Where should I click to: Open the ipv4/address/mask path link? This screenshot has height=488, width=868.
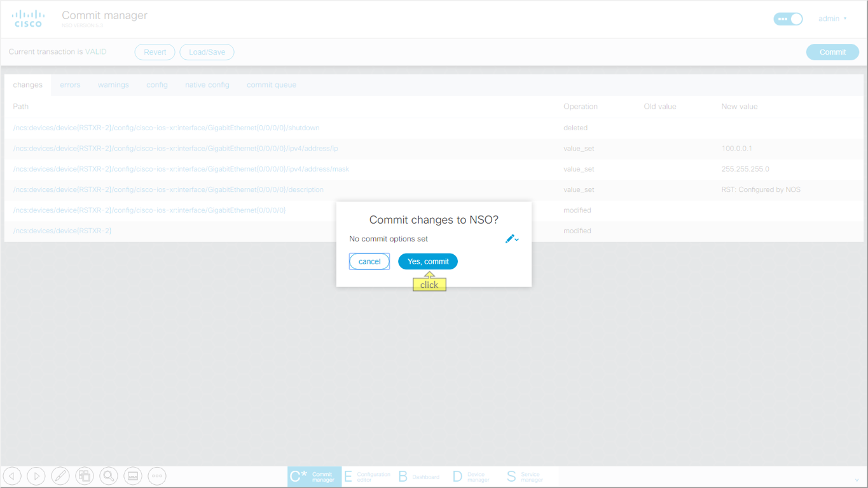point(181,169)
